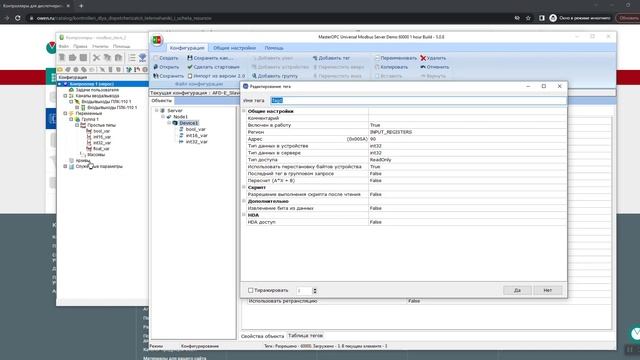Enable the Тиражировать checkbox
The image size is (640, 360).
[251, 290]
